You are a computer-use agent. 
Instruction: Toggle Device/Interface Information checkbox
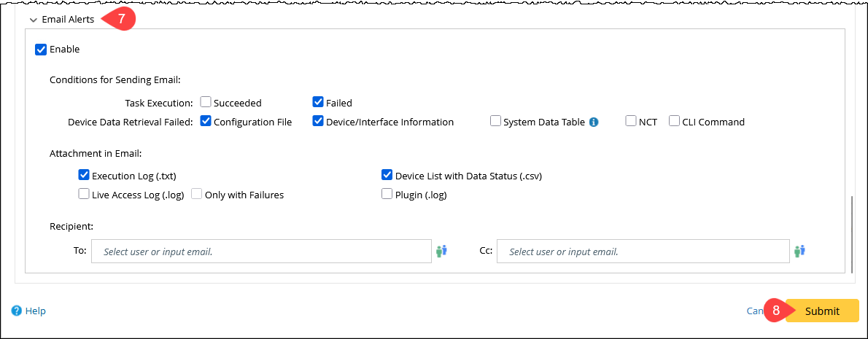318,122
